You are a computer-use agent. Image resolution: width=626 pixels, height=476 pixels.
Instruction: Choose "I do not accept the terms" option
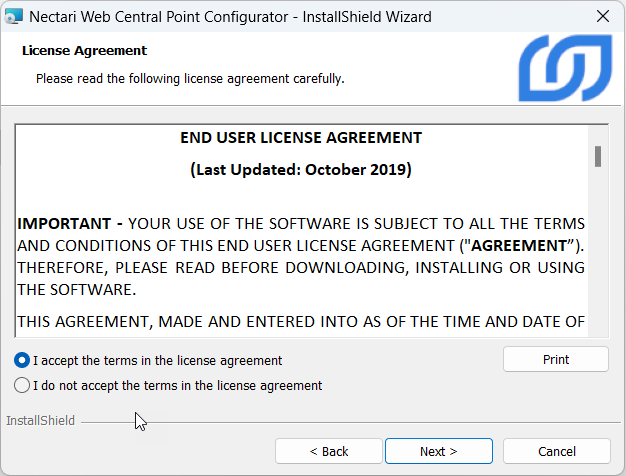[x=22, y=385]
